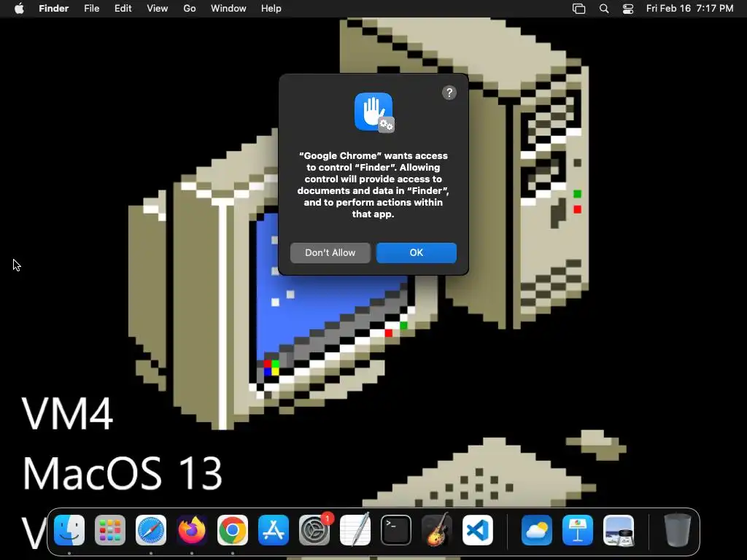Open Launchpad in the Dock
This screenshot has width=747, height=560.
click(110, 530)
